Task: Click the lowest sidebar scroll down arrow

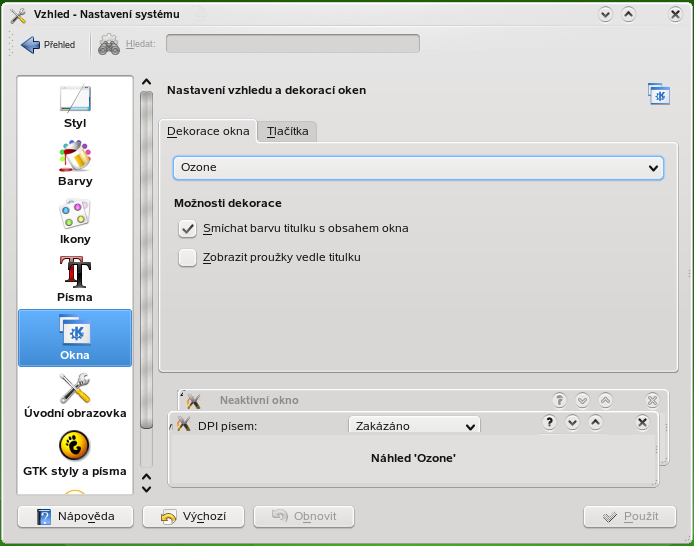Action: pos(147,489)
